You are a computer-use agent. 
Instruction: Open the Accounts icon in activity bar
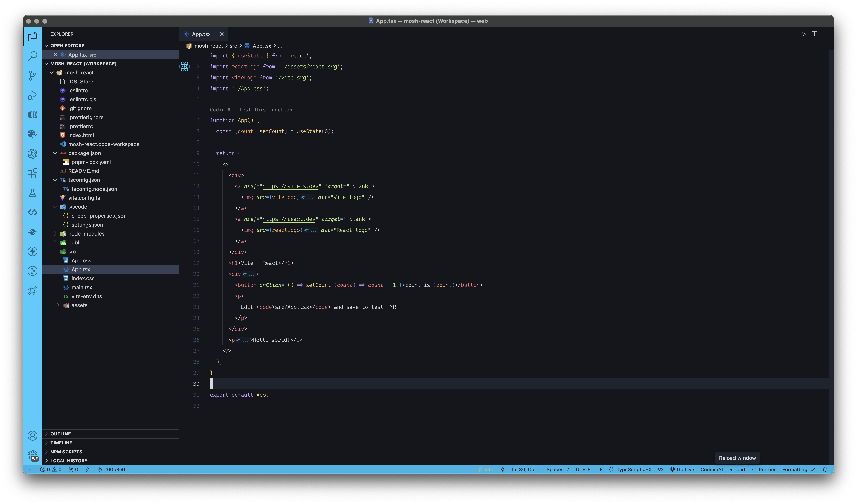[x=32, y=436]
